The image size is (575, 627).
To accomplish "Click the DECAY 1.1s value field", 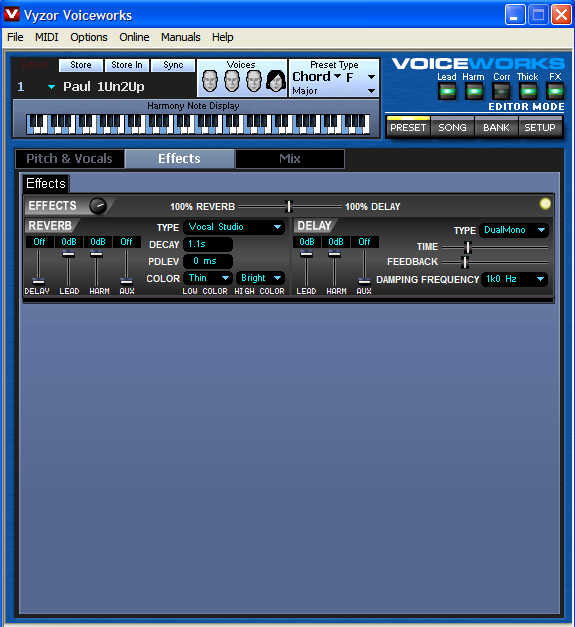I will point(208,244).
